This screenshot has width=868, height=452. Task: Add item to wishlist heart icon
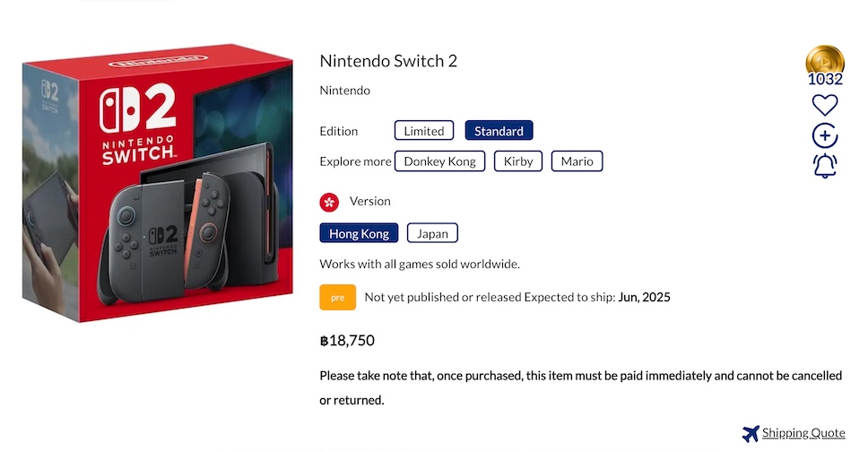tap(825, 105)
